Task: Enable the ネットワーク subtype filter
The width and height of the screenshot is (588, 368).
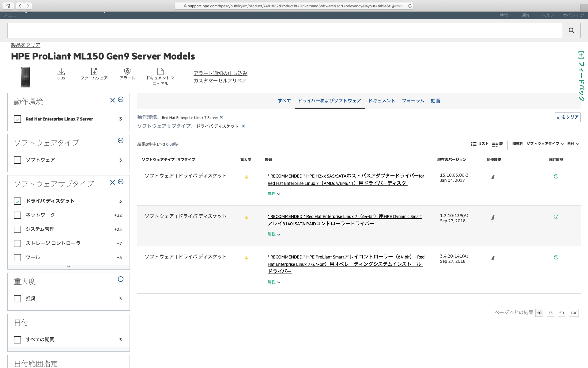Action: tap(17, 215)
